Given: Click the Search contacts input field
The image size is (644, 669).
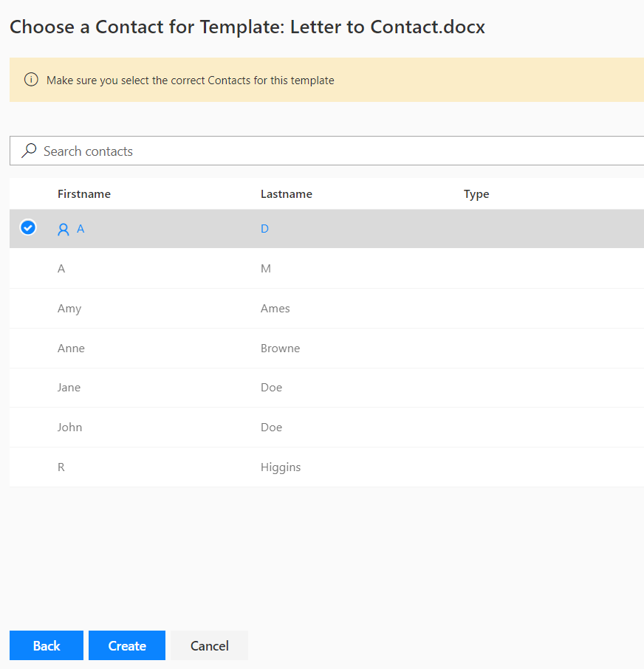Looking at the screenshot, I should coord(332,151).
